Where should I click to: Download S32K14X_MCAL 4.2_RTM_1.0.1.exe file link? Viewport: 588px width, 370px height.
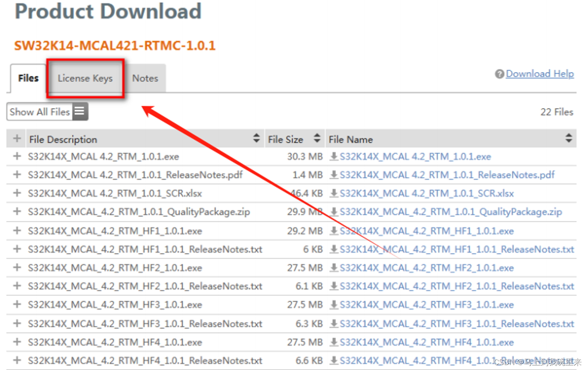(x=415, y=156)
